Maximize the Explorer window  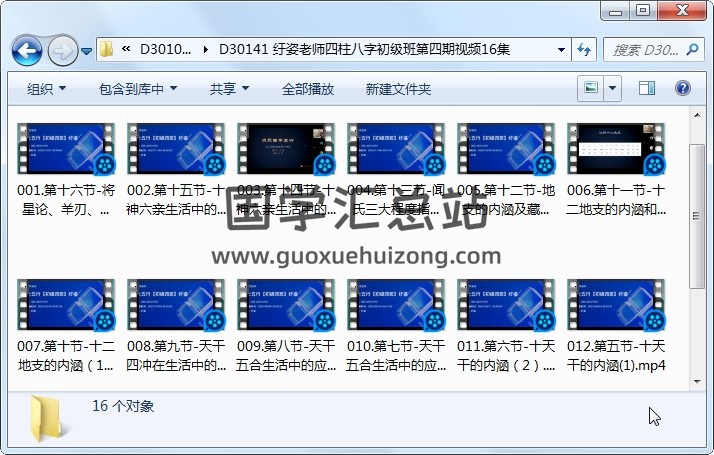tap(643, 10)
